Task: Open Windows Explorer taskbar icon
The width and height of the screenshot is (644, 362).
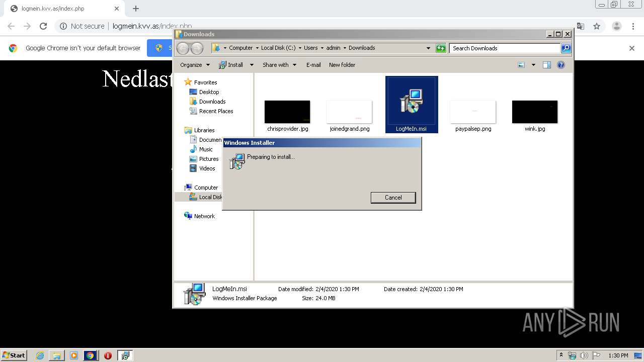Action: [57, 355]
